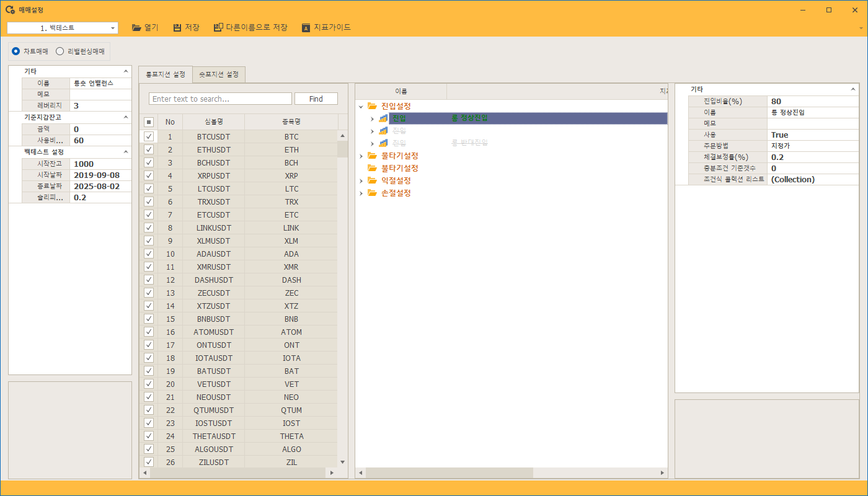Collapse the right panel 기타 group

point(852,89)
